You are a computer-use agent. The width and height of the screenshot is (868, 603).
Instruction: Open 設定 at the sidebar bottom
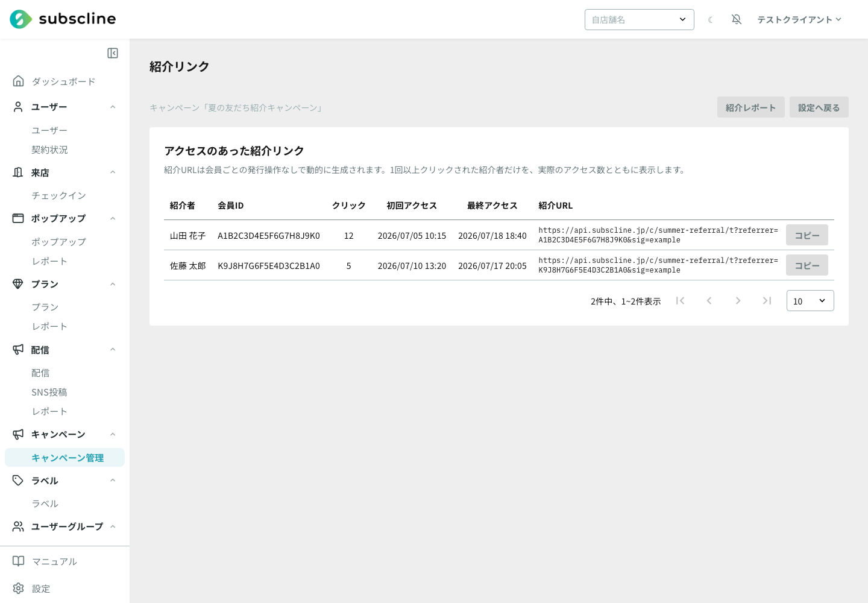tap(41, 589)
